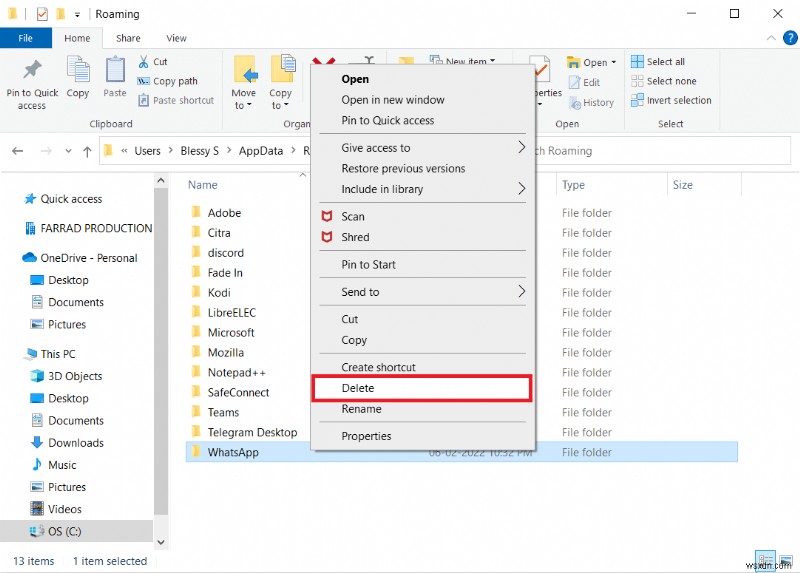Select FARRAD PRODUCTION in navigation pane

(89, 228)
